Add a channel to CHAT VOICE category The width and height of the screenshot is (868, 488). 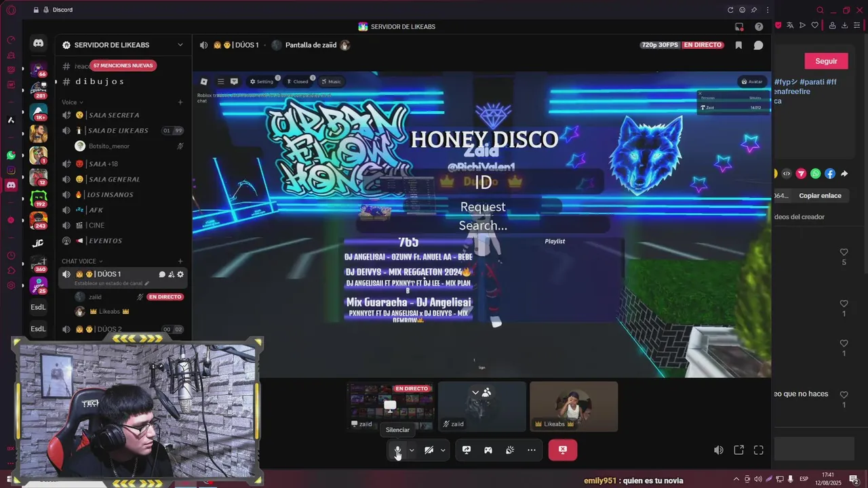[x=180, y=262]
